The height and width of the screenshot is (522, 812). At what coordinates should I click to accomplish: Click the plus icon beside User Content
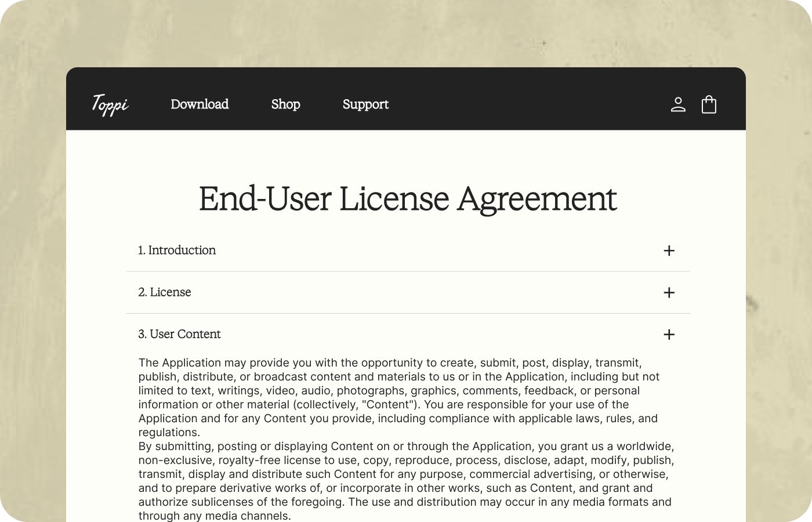669,334
